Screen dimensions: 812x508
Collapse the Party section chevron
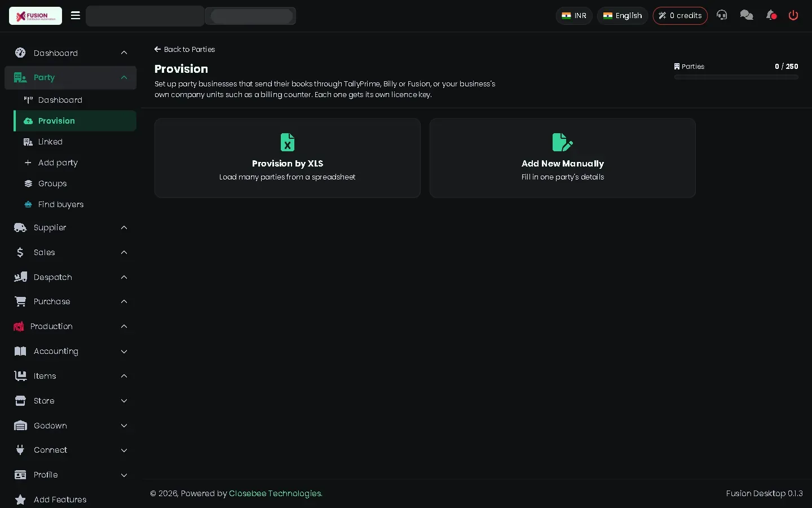[x=124, y=77]
